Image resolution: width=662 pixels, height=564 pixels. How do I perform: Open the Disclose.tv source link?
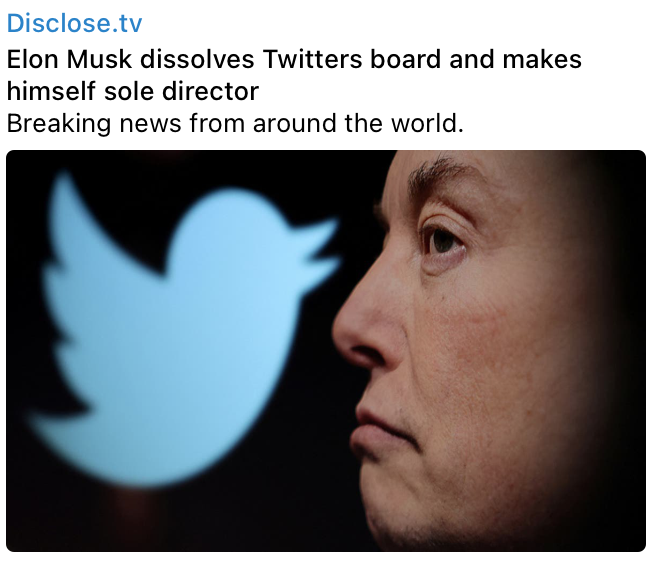pos(75,23)
